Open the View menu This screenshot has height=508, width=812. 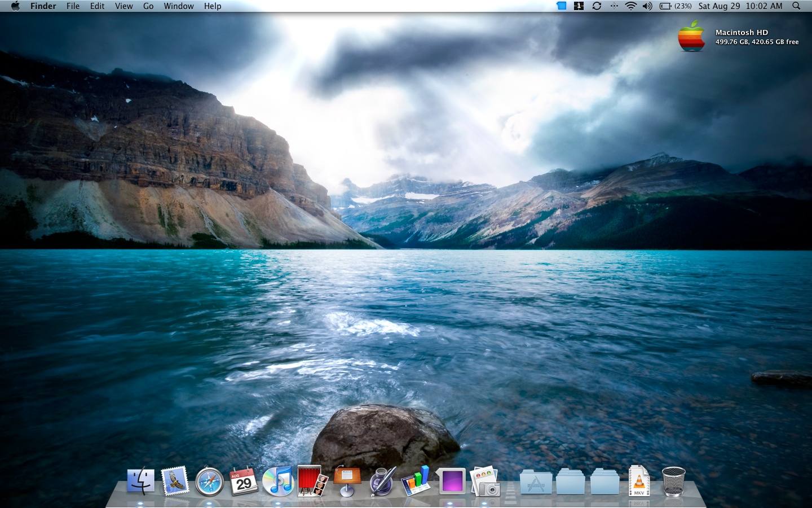124,6
